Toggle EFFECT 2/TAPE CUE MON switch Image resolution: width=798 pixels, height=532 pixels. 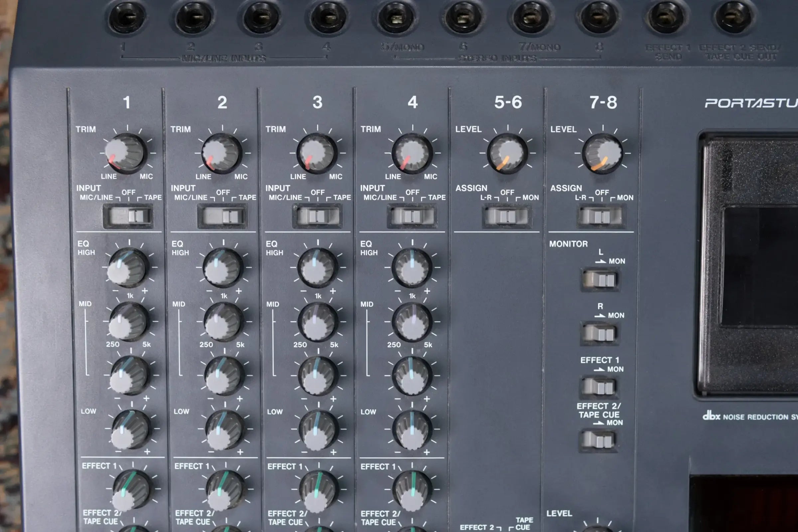click(598, 440)
